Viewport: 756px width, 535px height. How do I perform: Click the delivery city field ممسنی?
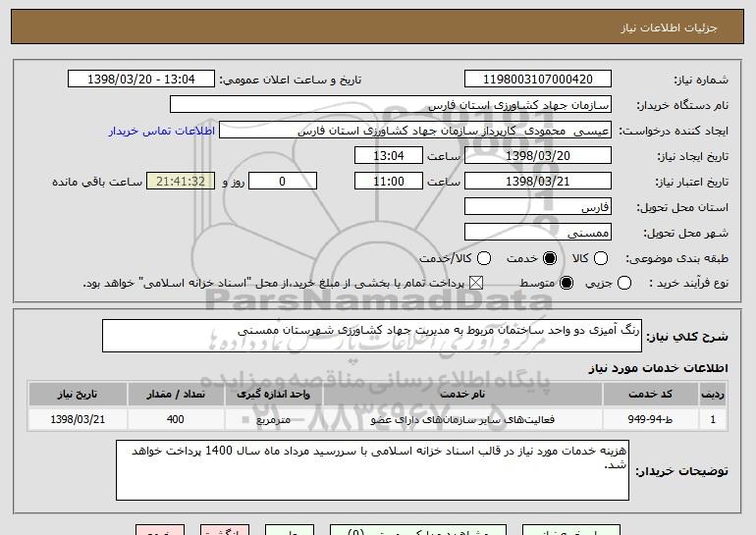(538, 233)
